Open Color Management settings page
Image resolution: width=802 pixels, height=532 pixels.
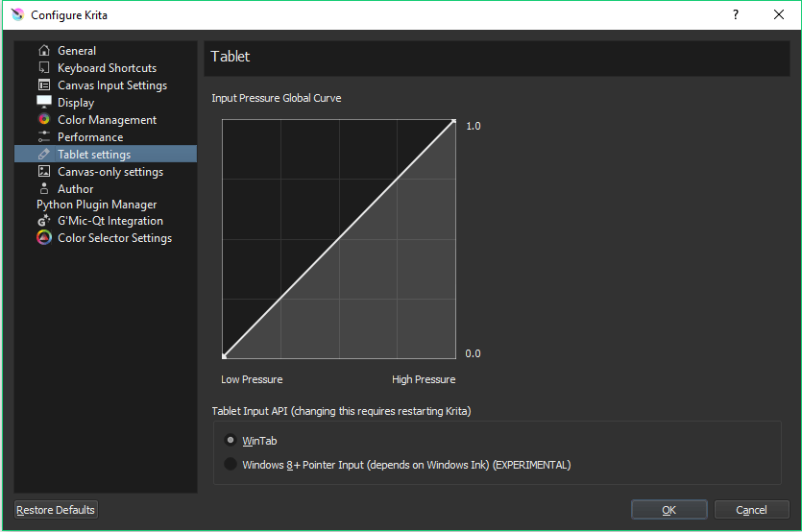tap(106, 120)
